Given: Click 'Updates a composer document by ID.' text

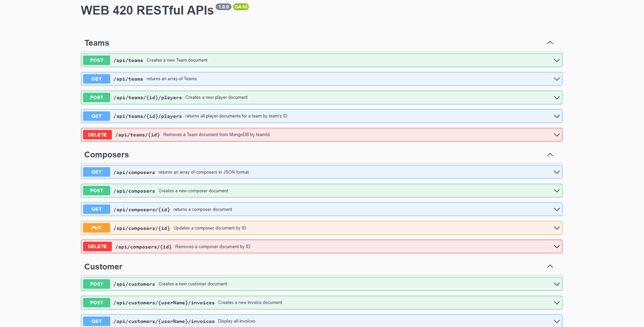Looking at the screenshot, I should click(210, 228).
